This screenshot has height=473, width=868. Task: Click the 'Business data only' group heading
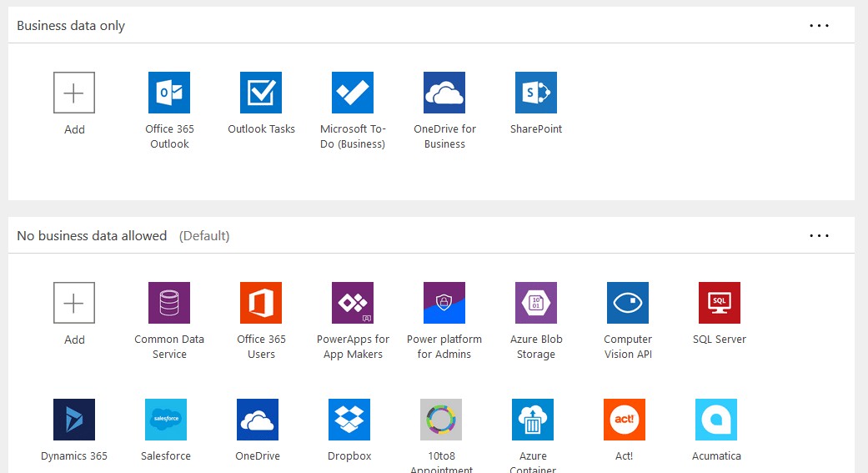click(71, 26)
